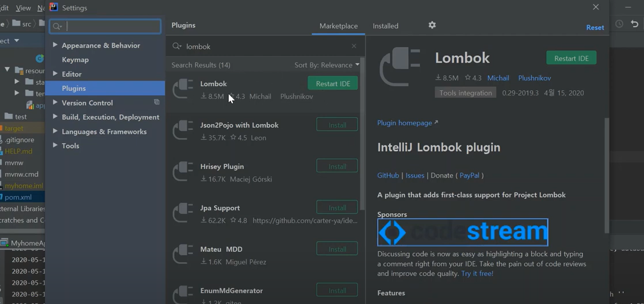The image size is (644, 304).
Task: Click Search Results (14) label
Action: pos(201,65)
